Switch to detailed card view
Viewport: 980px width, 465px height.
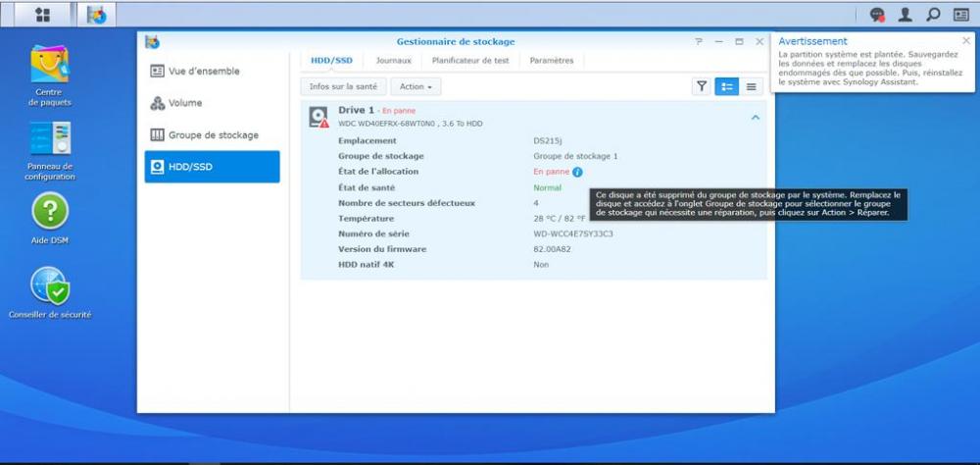(x=726, y=86)
